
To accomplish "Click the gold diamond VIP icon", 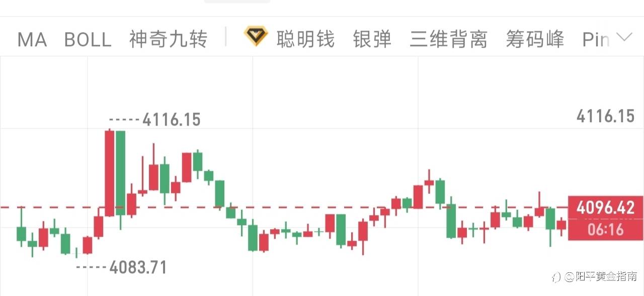I will 256,37.
